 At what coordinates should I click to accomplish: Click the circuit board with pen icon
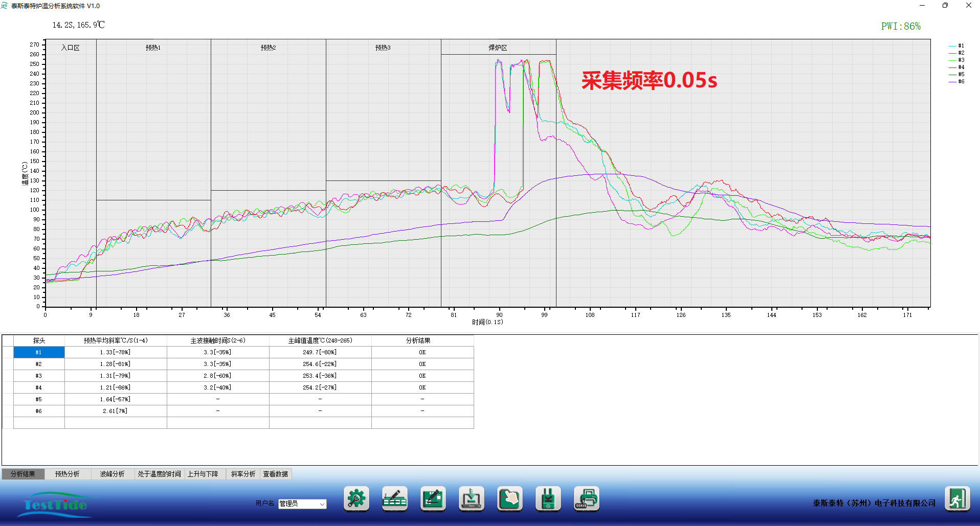tap(433, 498)
